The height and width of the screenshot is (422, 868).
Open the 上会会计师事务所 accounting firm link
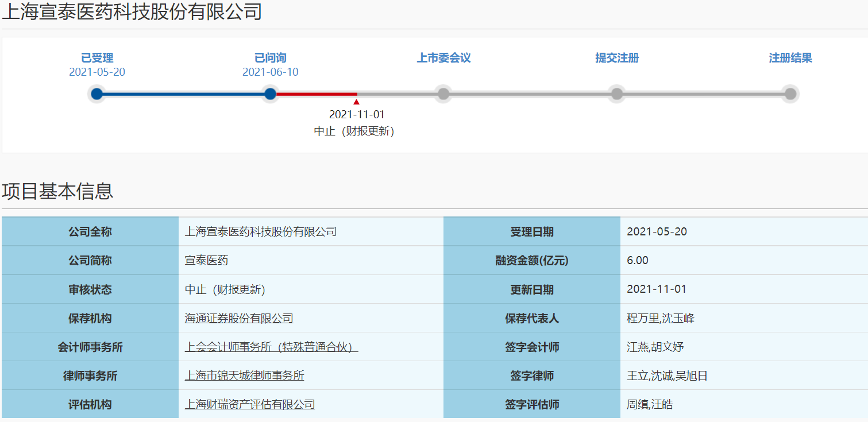tap(271, 347)
